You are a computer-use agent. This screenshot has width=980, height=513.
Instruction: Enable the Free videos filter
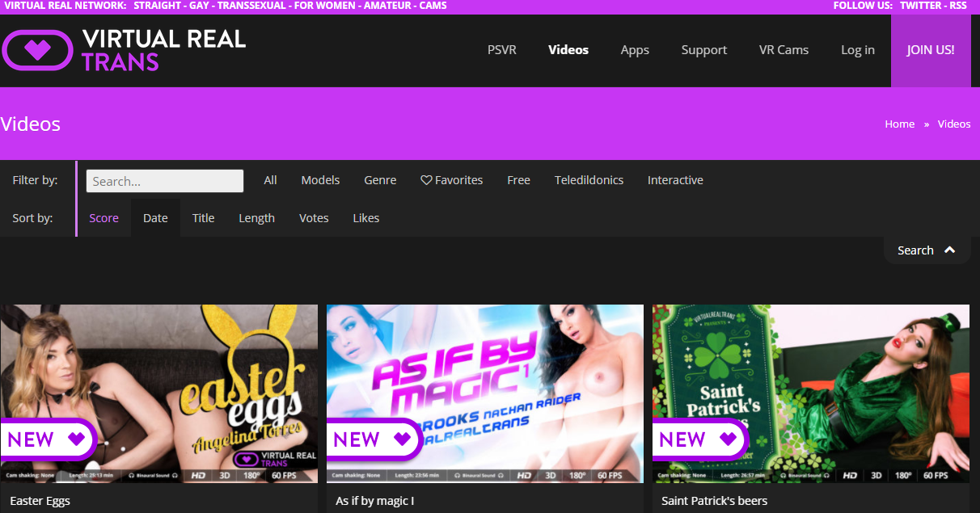point(518,179)
